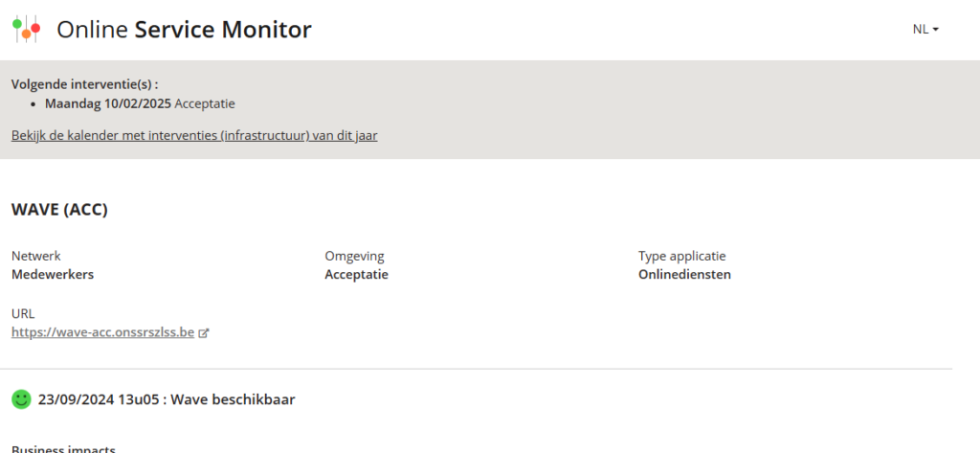980x453 pixels.
Task: Open the intervention calendar link for this year
Action: (x=194, y=135)
